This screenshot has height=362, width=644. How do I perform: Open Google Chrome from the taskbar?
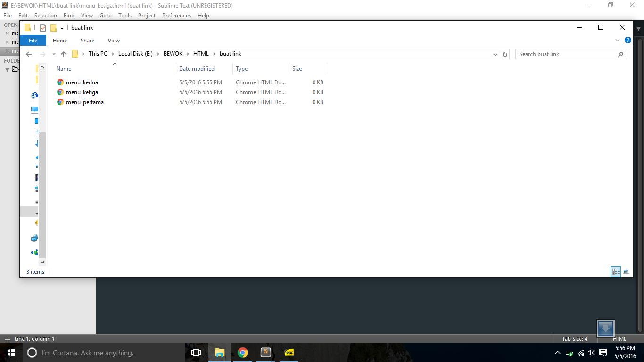click(243, 353)
